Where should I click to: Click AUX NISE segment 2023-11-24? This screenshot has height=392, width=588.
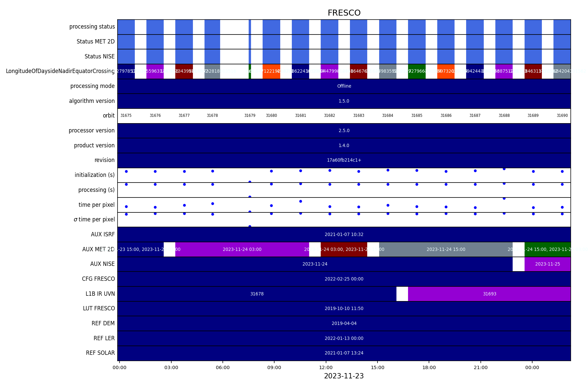click(315, 264)
